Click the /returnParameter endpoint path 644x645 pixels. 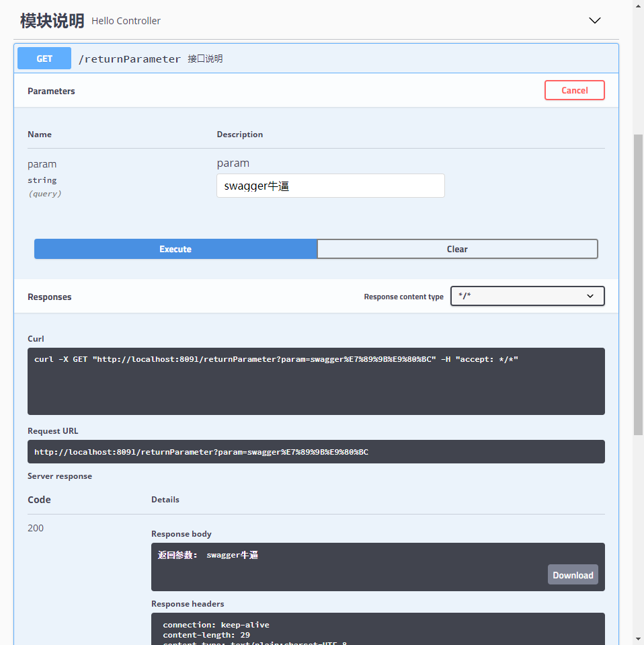point(130,59)
